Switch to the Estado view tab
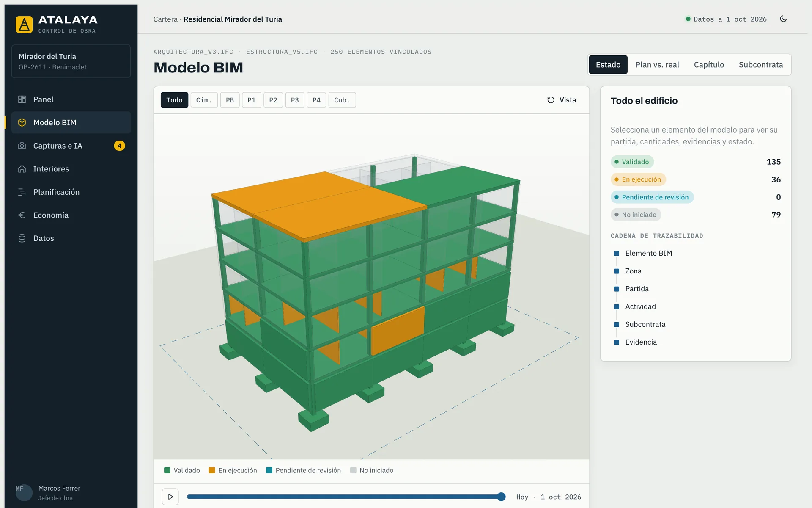 point(608,65)
